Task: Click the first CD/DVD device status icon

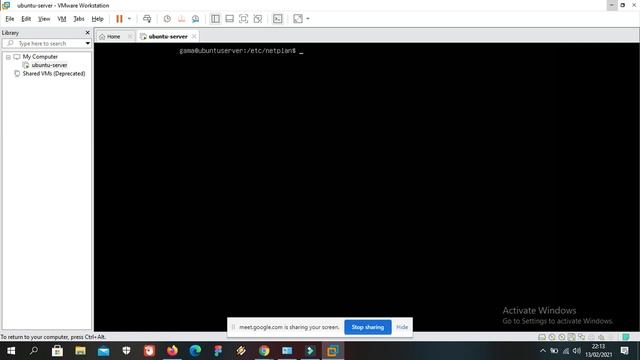Action: click(552, 337)
